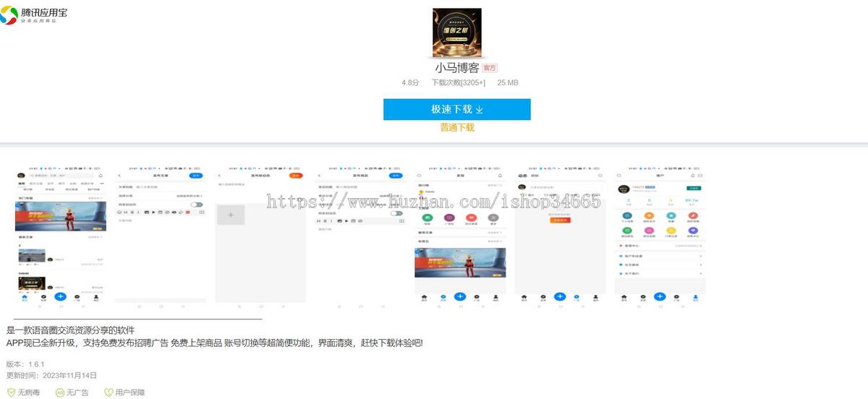Click the toggle switch in the 发布文章 screenshot
The image size is (868, 399).
point(196,205)
